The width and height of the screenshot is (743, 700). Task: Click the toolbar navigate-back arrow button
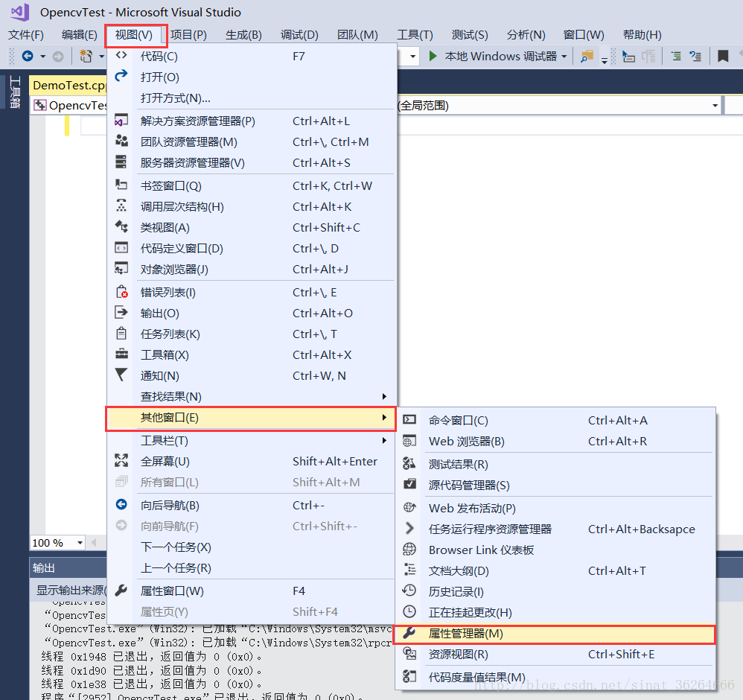tap(28, 57)
